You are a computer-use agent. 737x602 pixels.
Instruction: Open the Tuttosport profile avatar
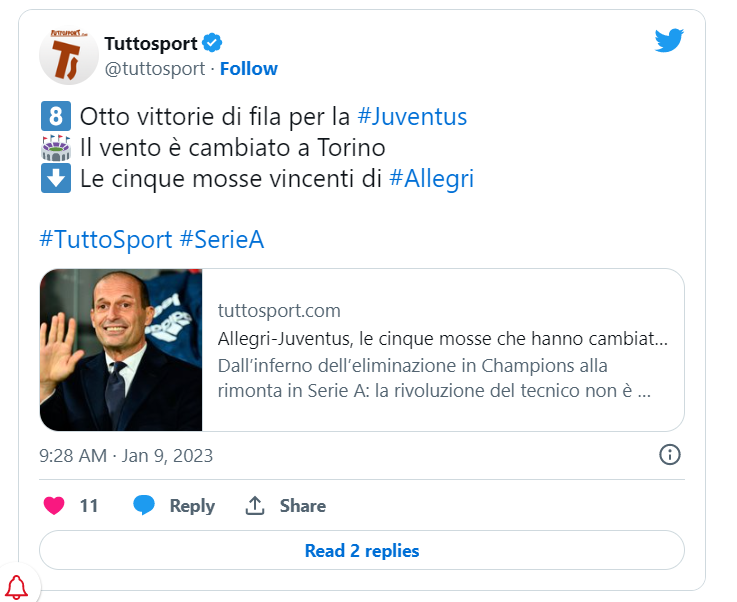(x=69, y=55)
